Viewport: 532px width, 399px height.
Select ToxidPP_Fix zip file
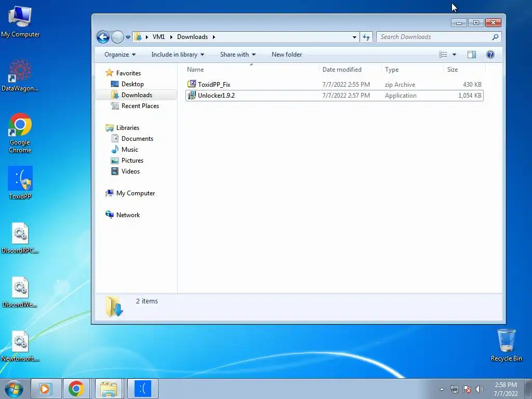pos(334,85)
